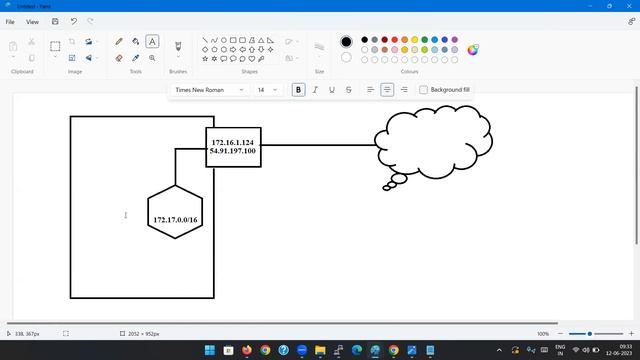Click the Paste clipboard icon

click(13, 46)
